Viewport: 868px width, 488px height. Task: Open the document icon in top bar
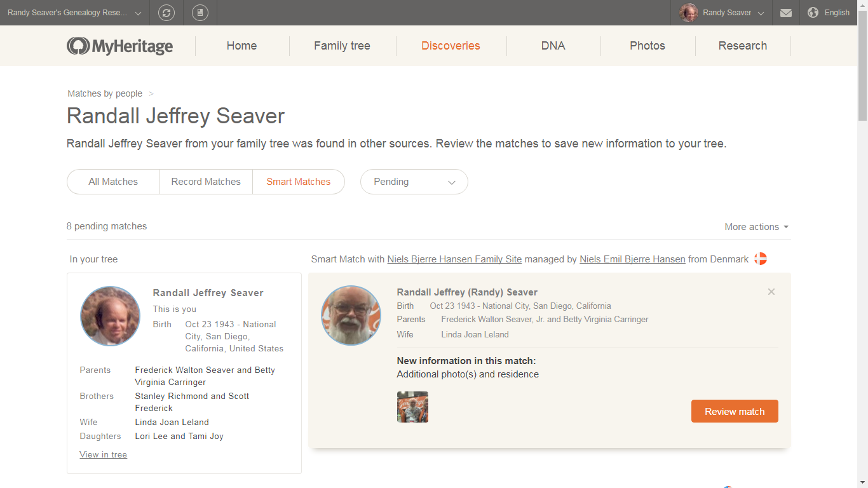coord(200,13)
